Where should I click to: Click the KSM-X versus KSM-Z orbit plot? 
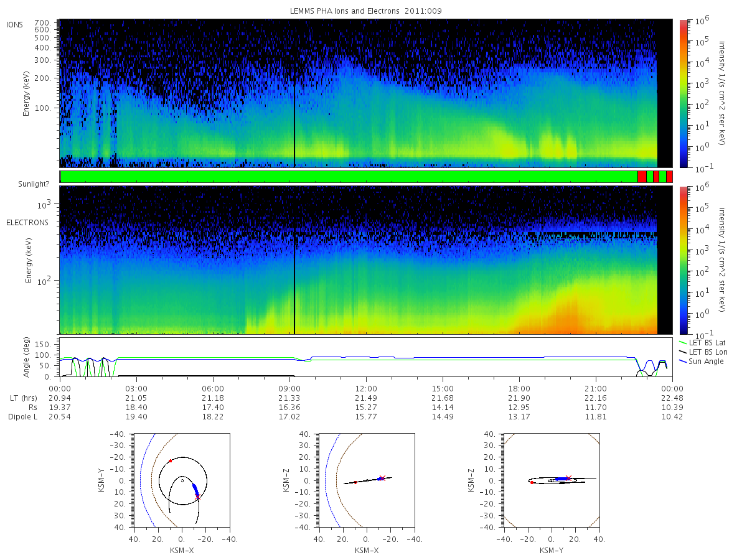pyautogui.click(x=366, y=480)
